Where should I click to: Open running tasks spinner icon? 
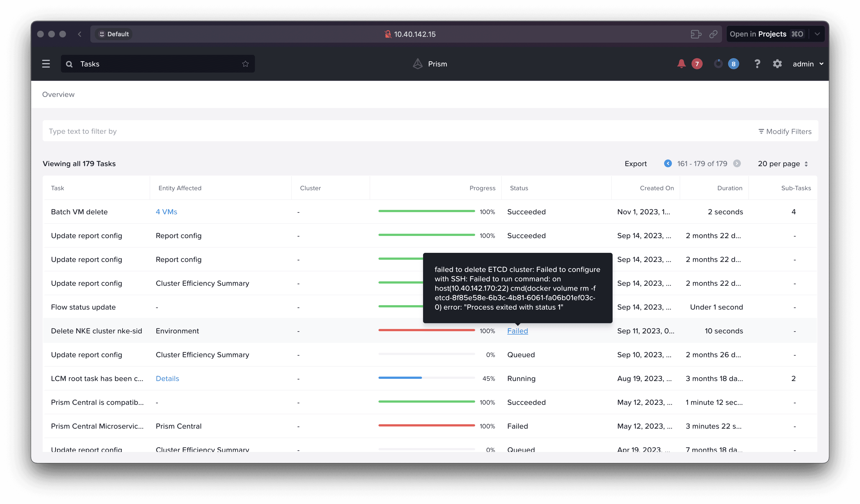[x=718, y=64]
